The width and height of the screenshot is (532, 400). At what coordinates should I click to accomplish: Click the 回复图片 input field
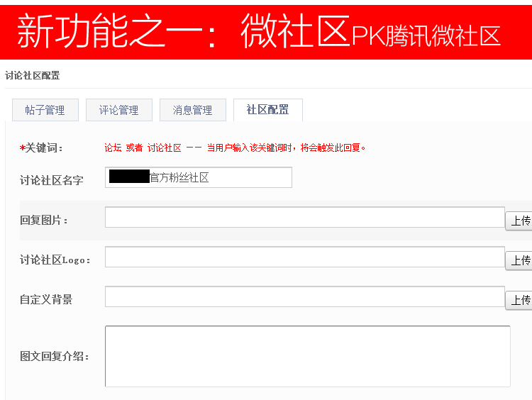(x=305, y=217)
